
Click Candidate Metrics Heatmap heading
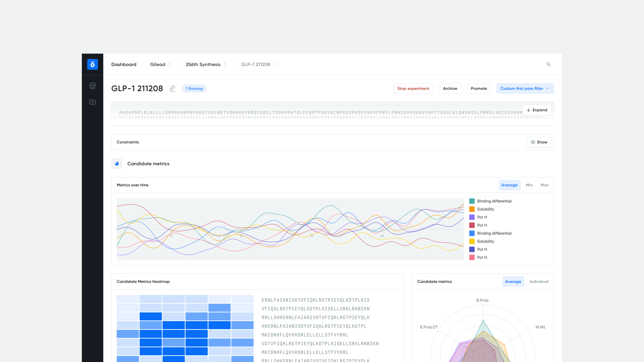click(143, 282)
